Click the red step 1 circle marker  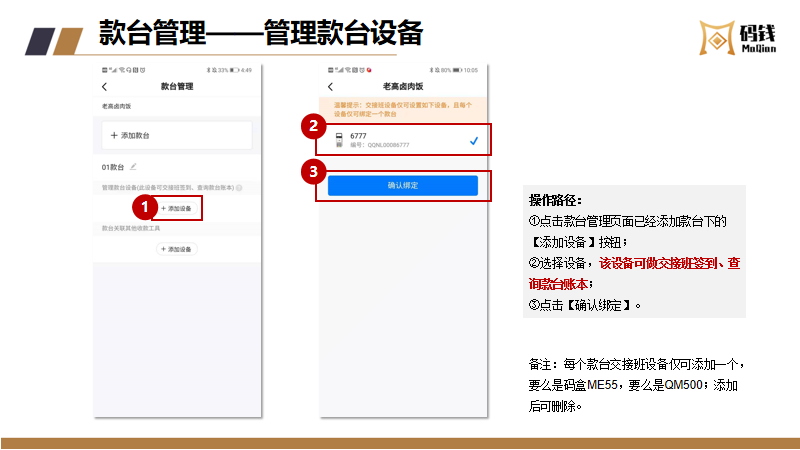145,206
